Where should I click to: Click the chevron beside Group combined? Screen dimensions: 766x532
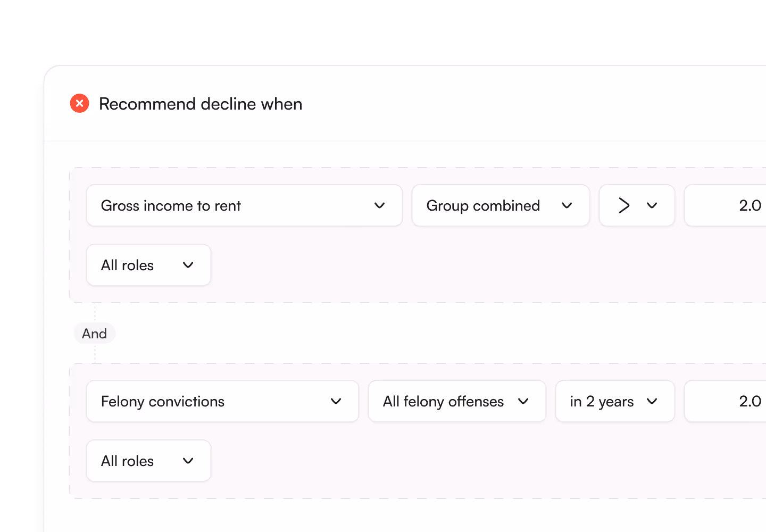pos(567,205)
